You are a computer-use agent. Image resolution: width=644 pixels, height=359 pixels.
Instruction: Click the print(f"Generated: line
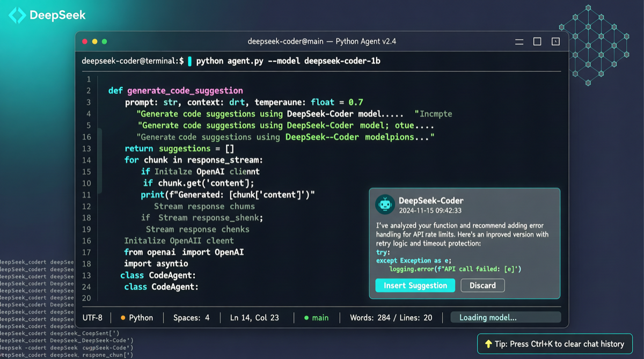[x=228, y=195]
